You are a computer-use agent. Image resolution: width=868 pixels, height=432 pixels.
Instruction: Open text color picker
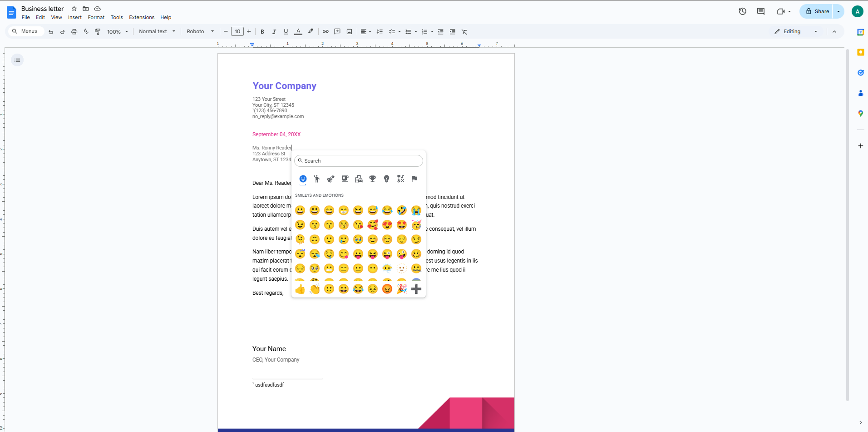[x=298, y=31]
